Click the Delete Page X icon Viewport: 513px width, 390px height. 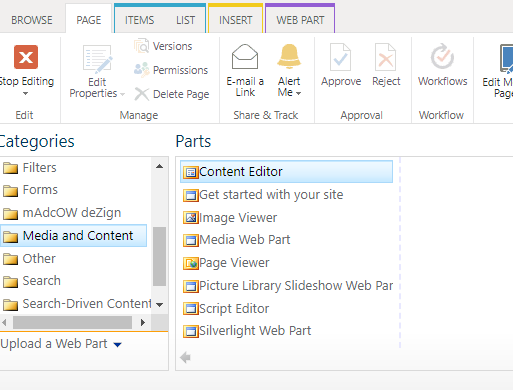tap(142, 94)
